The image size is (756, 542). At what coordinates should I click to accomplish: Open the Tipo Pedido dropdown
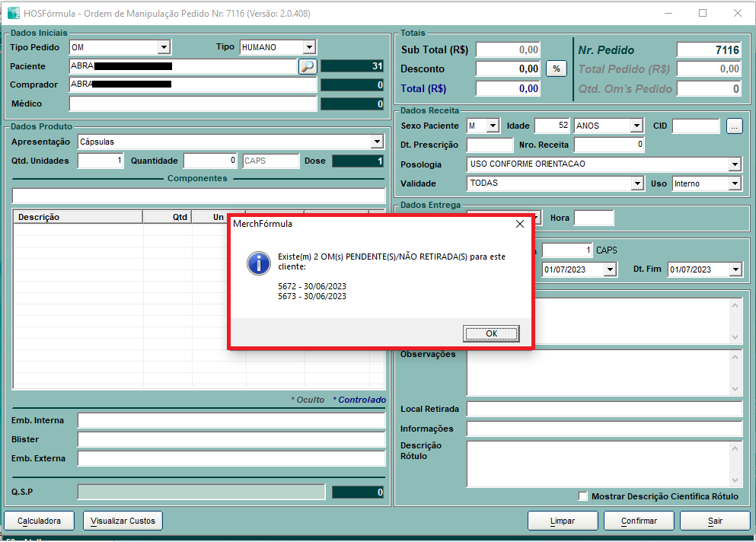pos(164,47)
